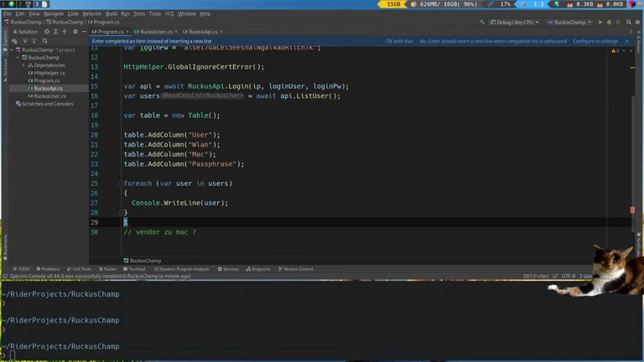
Task: Close the RuckusApi.cs editor tab
Action: pos(221,32)
